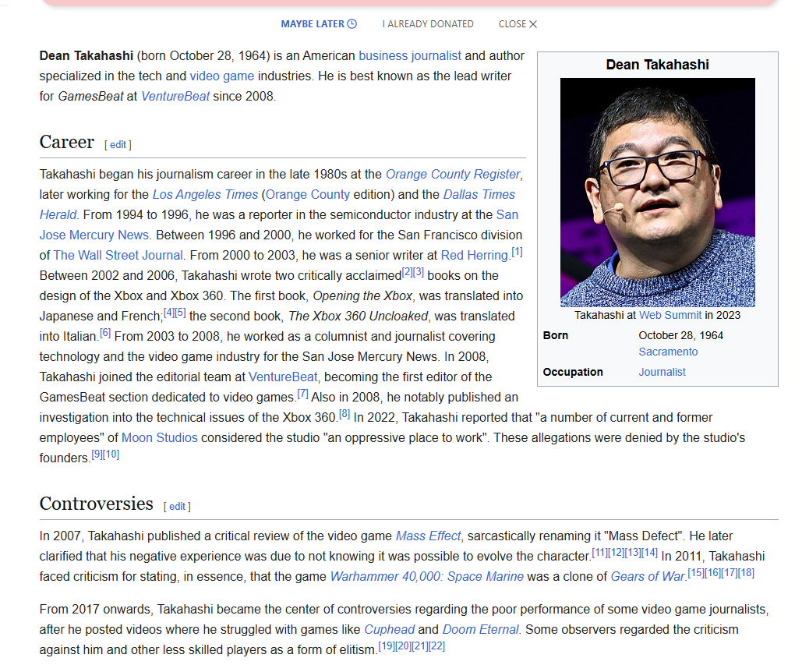This screenshot has width=802, height=672.
Task: Open the Orange County edition link
Action: 308,195
